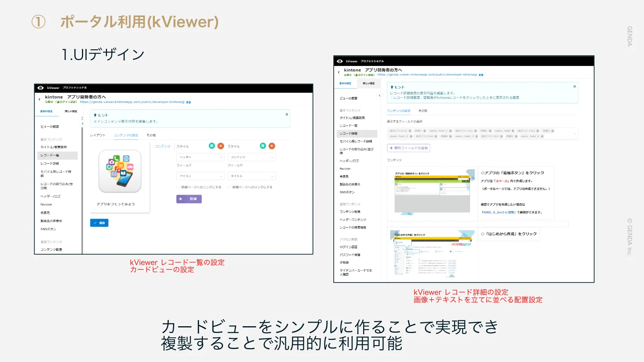Click the orange remove icon of second スタイル column

(x=272, y=146)
